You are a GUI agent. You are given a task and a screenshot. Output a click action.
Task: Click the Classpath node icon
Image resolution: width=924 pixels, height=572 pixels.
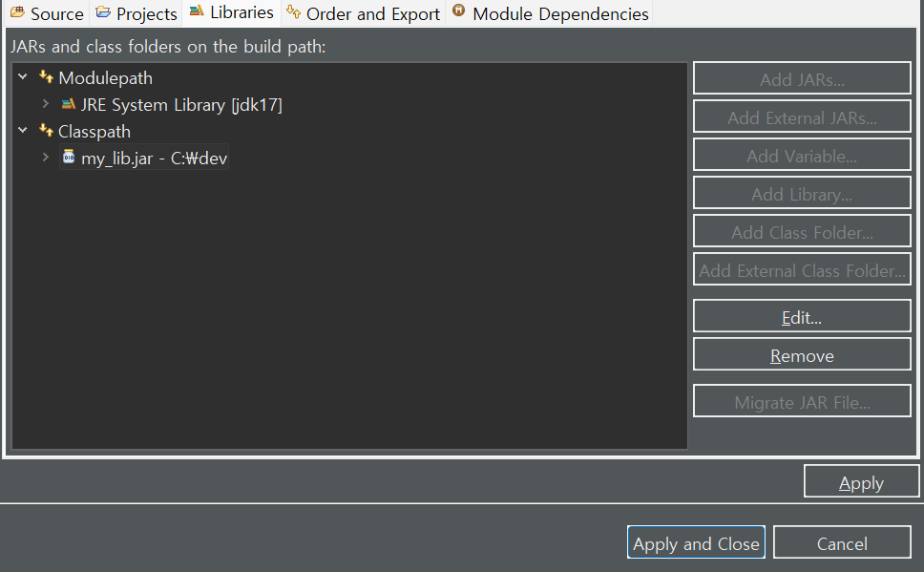(46, 130)
